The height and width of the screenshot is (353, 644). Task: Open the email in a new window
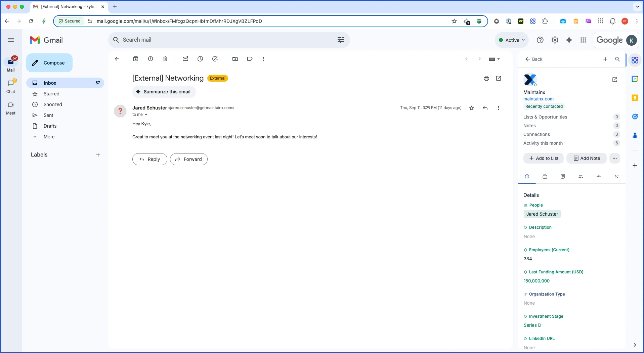(499, 78)
